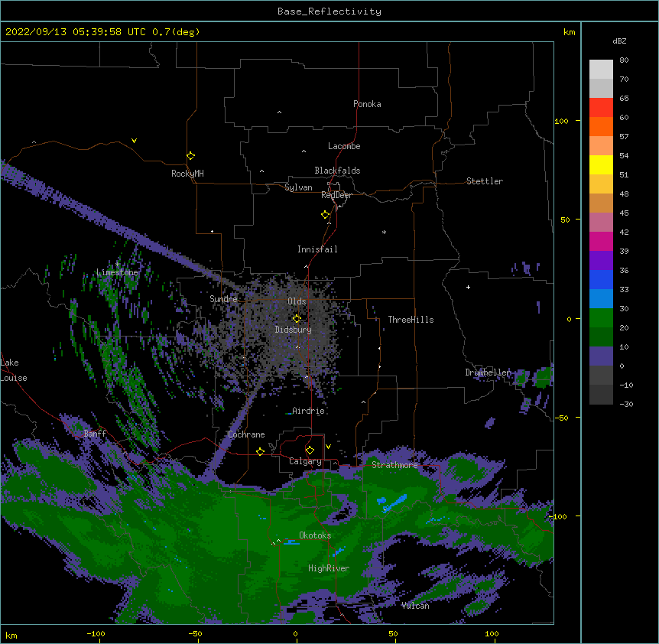Viewport: 659px width, 644px height.
Task: Click the purple 0-10 dBZ legend swatch
Action: 601,356
